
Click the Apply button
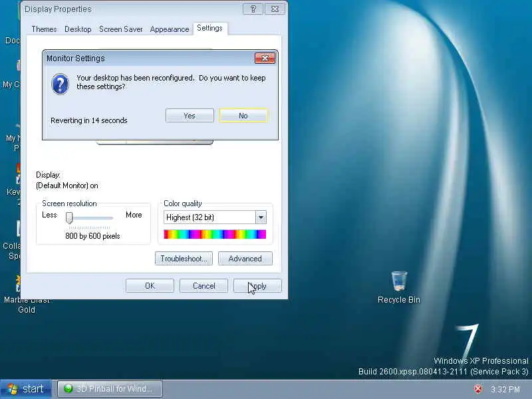257,286
